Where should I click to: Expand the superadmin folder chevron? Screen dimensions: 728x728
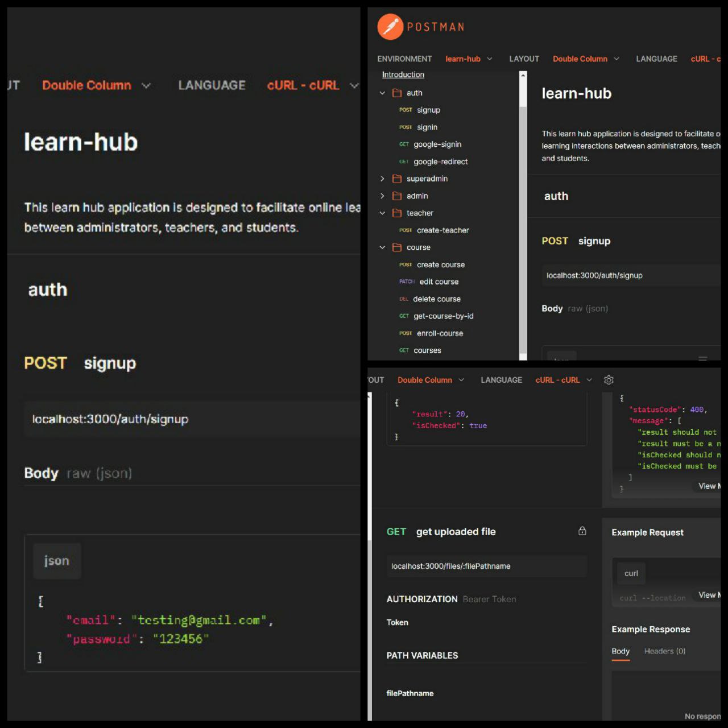pyautogui.click(x=382, y=179)
